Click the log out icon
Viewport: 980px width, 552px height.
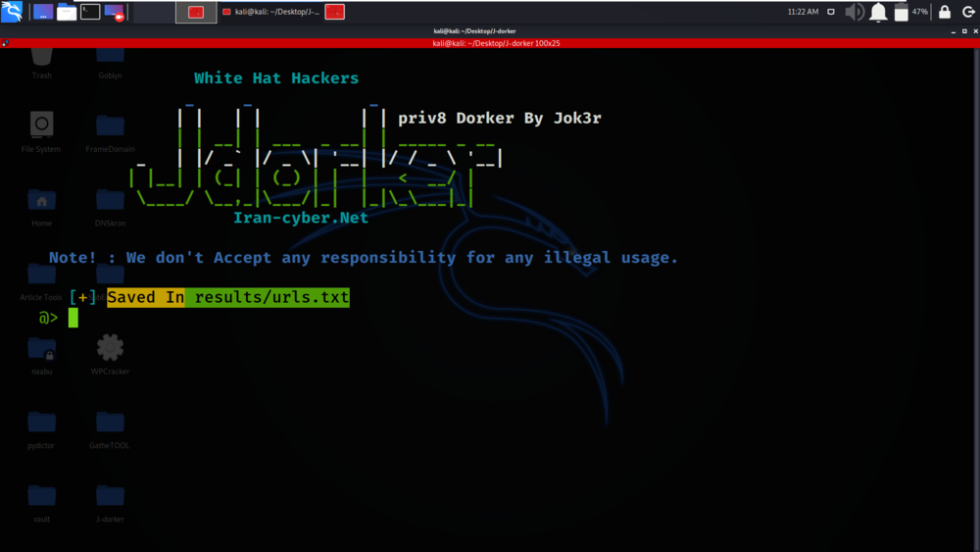968,12
